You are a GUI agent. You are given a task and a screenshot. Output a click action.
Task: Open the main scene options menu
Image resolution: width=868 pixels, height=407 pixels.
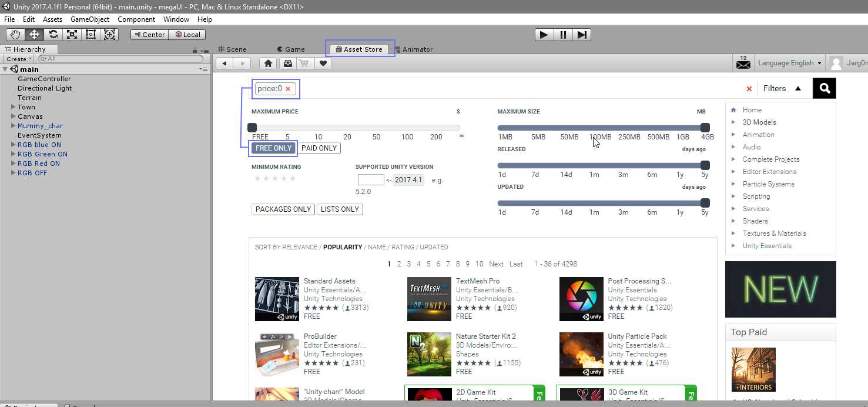click(x=203, y=69)
